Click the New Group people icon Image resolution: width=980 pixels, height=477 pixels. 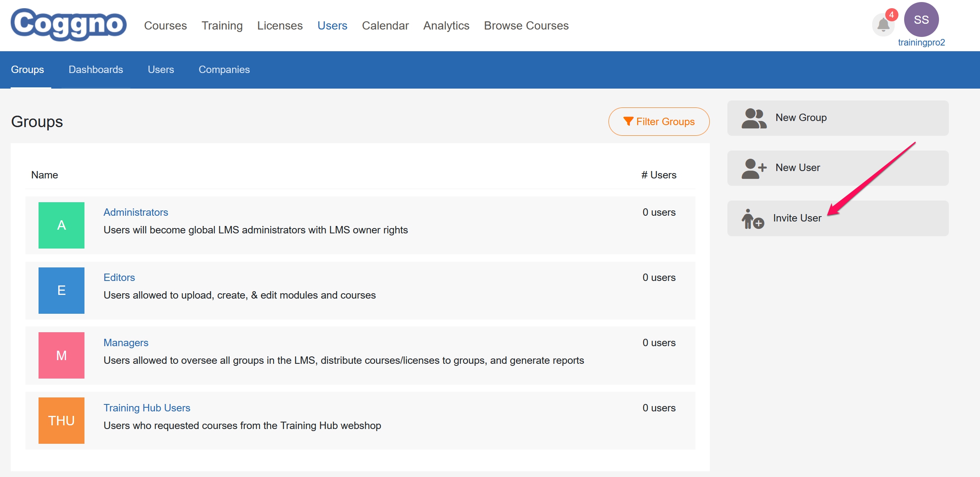754,118
